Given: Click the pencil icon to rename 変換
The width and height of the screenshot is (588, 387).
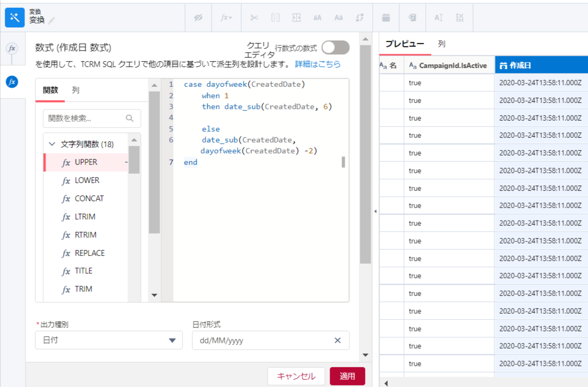Looking at the screenshot, I should pyautogui.click(x=52, y=21).
